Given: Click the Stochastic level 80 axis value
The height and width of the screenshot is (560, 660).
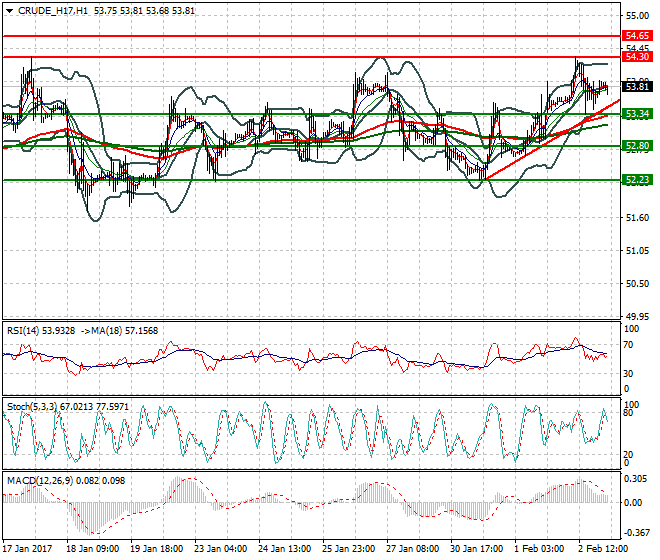Looking at the screenshot, I should click(x=628, y=413).
